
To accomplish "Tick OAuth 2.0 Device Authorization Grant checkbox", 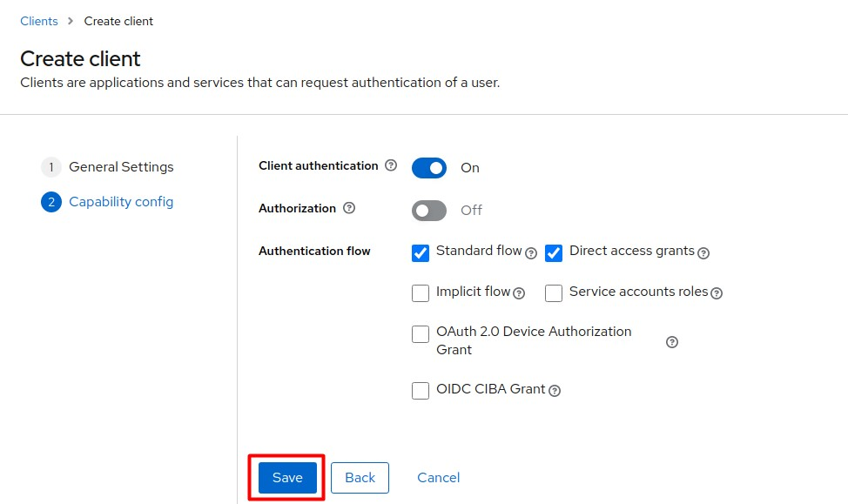I will coord(421,333).
